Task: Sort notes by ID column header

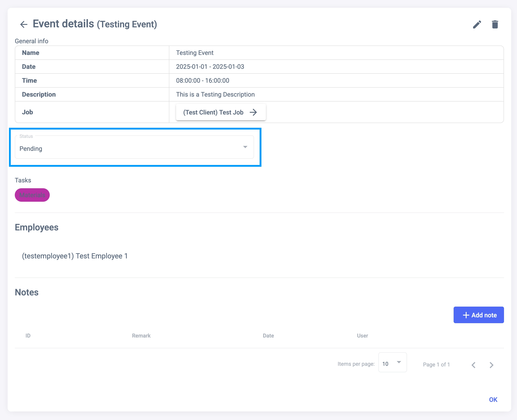Action: (x=28, y=336)
